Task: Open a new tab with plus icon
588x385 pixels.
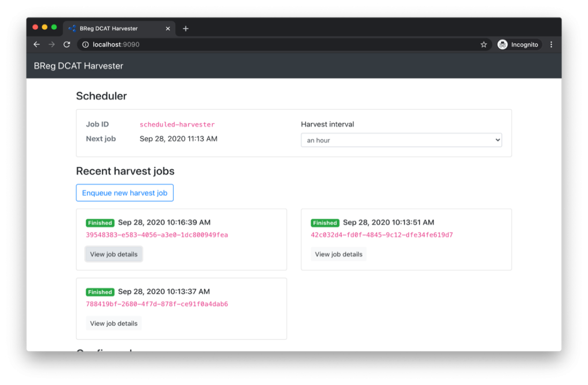Action: tap(186, 29)
